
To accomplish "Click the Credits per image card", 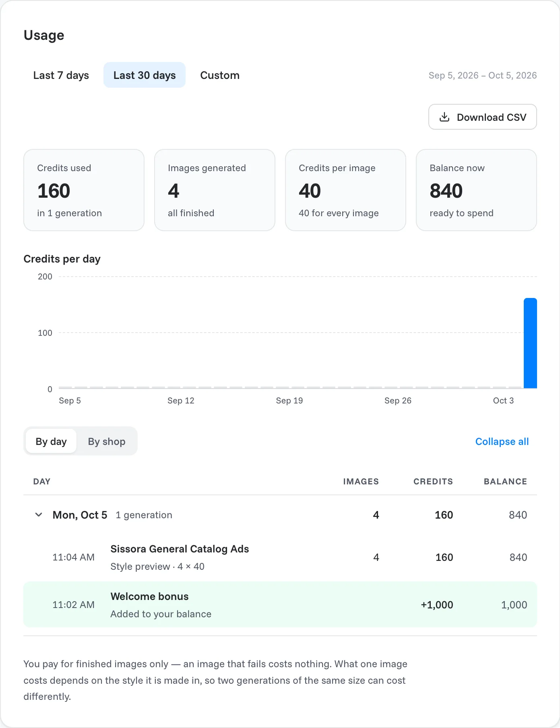I will tap(345, 190).
